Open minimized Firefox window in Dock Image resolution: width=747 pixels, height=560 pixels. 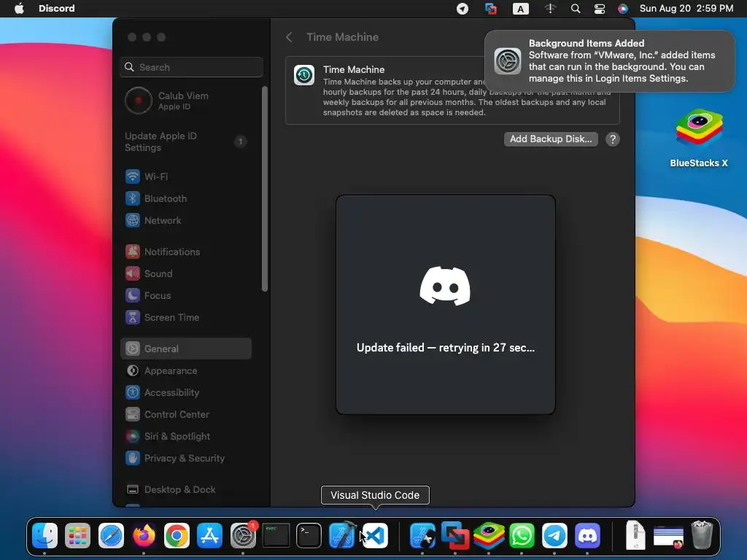coord(668,537)
